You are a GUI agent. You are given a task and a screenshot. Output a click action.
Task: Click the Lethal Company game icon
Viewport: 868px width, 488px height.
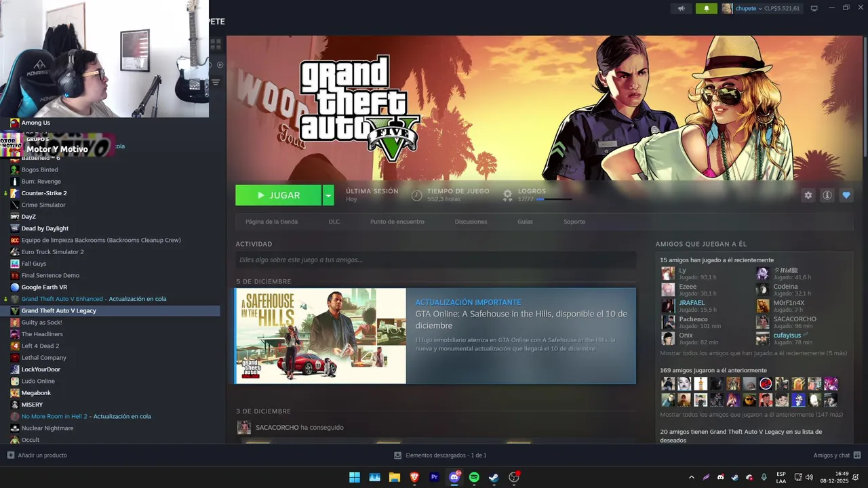tap(15, 358)
